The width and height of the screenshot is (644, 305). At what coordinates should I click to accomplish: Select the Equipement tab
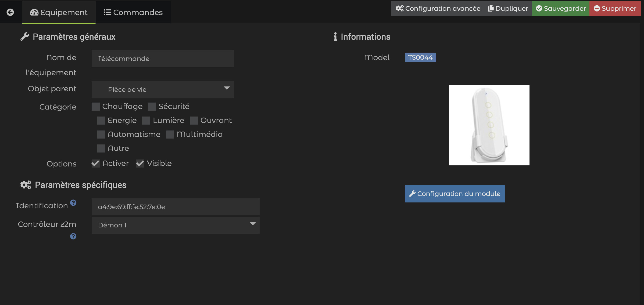(59, 12)
